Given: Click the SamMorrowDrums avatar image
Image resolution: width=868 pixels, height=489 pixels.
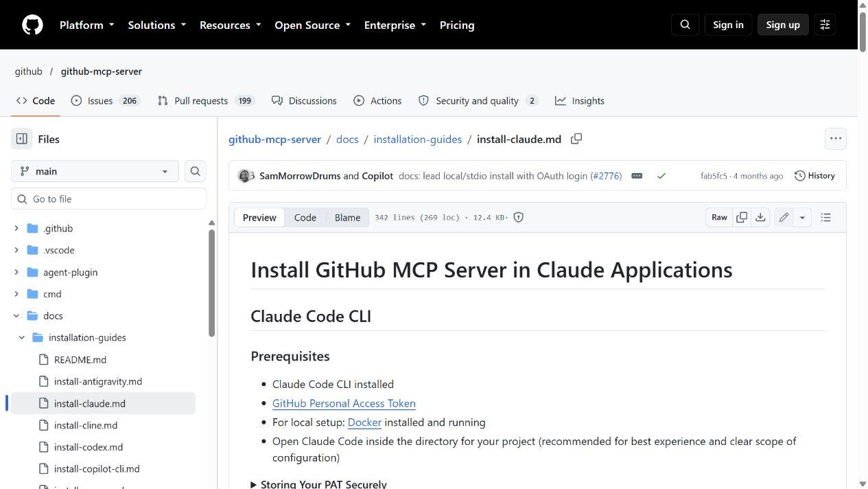Looking at the screenshot, I should (x=244, y=176).
